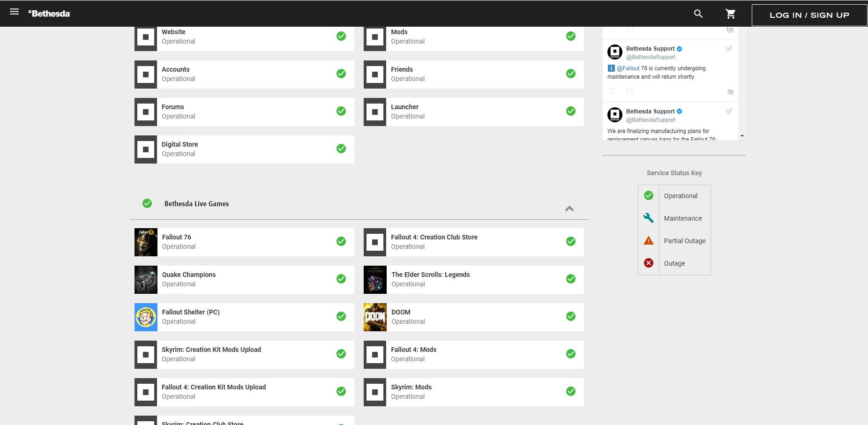
Task: Click the Maintenance wrench icon in key
Action: point(649,218)
